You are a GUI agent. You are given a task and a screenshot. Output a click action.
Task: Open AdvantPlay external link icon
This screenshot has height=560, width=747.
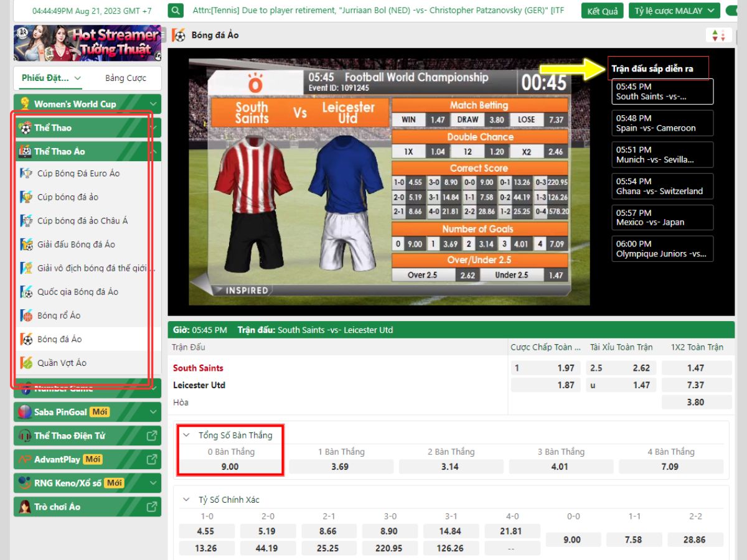(151, 459)
